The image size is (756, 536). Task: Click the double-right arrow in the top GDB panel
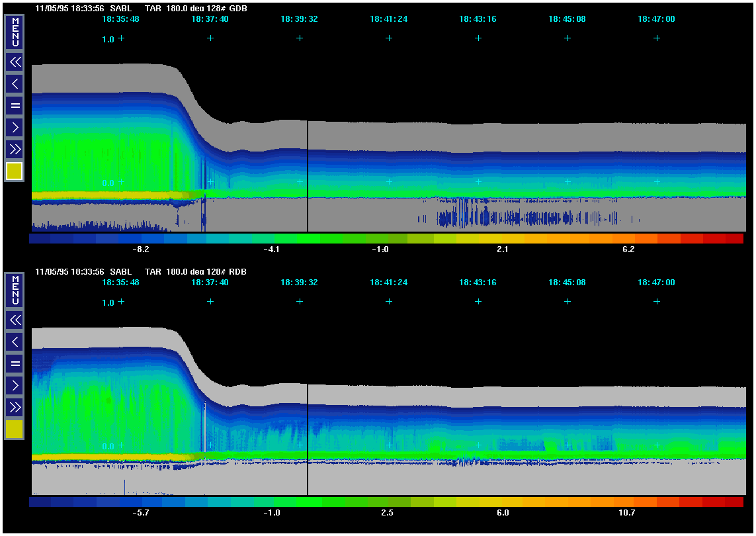(15, 148)
